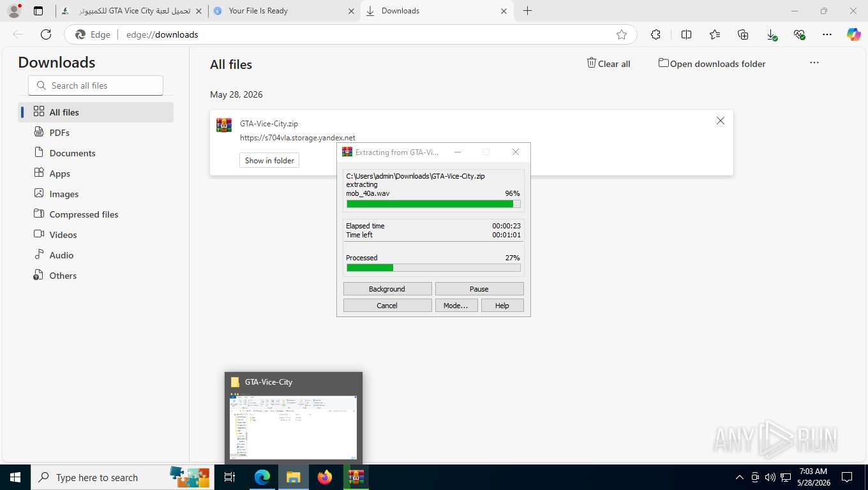Click the WinRAR icon beside GTA-Vice-City.zip
This screenshot has height=490, width=868.
224,125
